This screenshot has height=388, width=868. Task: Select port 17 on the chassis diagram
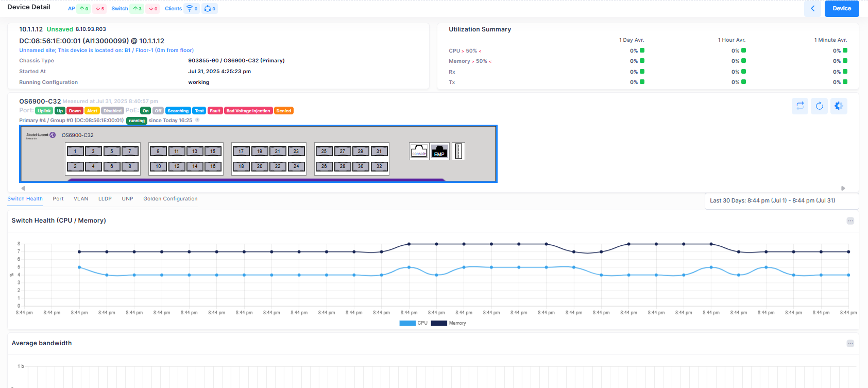(x=241, y=151)
